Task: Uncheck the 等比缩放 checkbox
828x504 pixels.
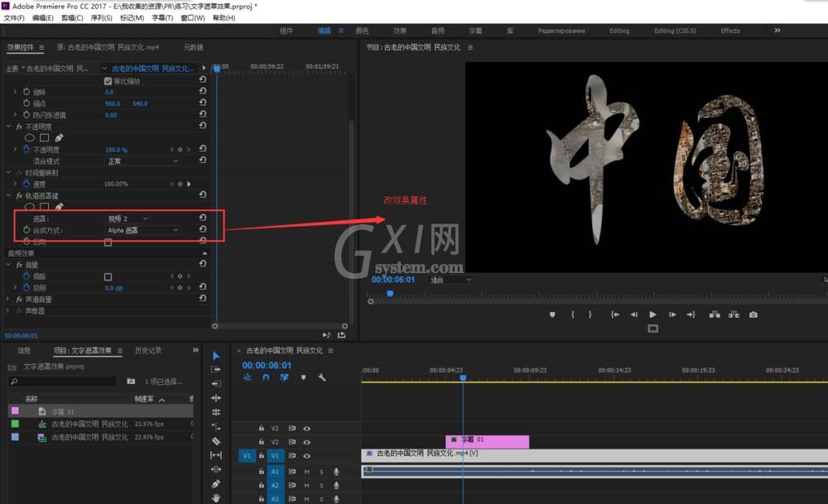Action: coord(108,81)
